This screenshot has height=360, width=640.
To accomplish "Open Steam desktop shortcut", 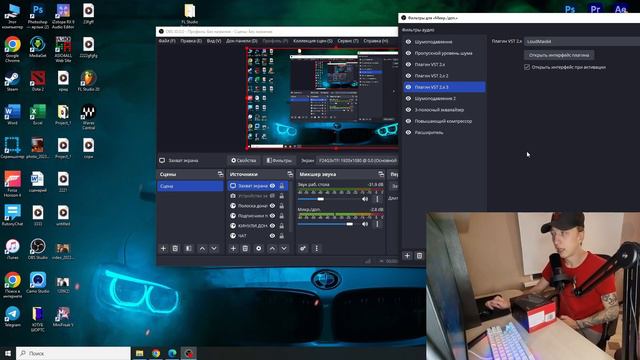I will (12, 80).
